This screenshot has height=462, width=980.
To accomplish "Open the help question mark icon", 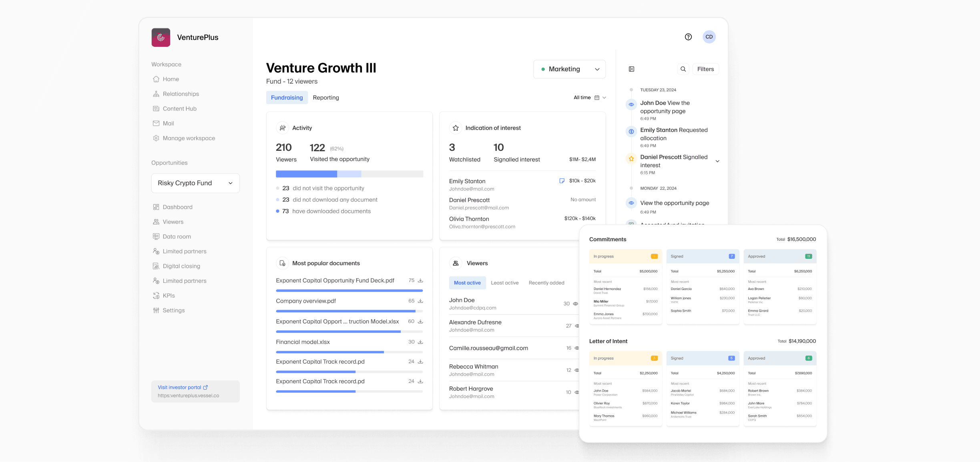I will pyautogui.click(x=688, y=37).
